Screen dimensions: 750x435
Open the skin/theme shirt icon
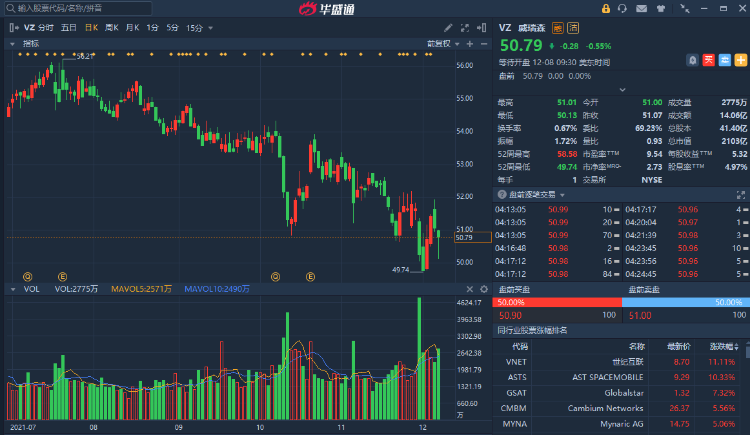tap(661, 9)
